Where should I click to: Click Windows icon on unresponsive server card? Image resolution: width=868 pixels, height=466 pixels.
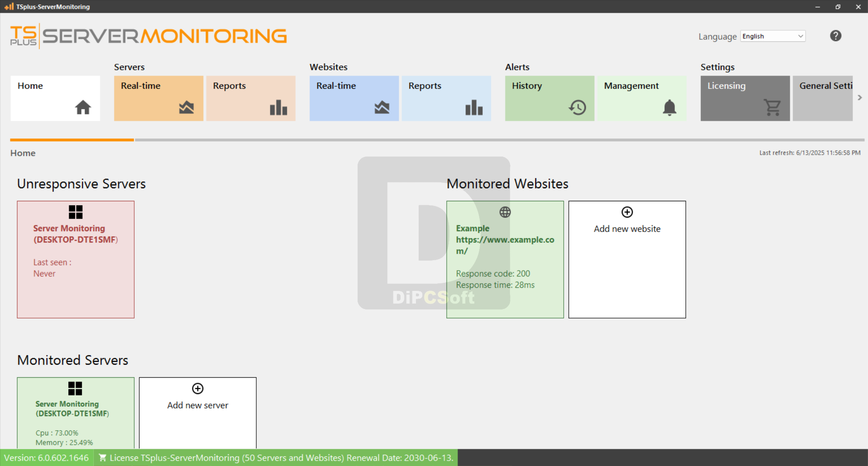point(75,212)
